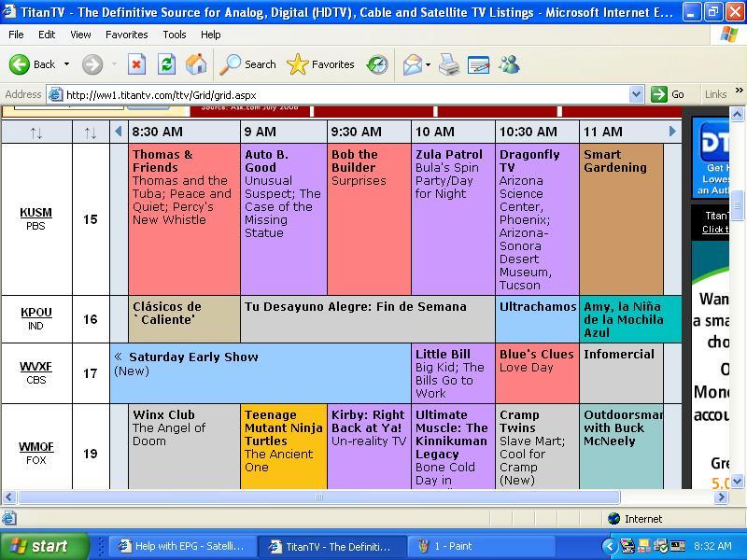The height and width of the screenshot is (560, 747).
Task: Select Saturday Early Show program cell
Action: (x=261, y=373)
